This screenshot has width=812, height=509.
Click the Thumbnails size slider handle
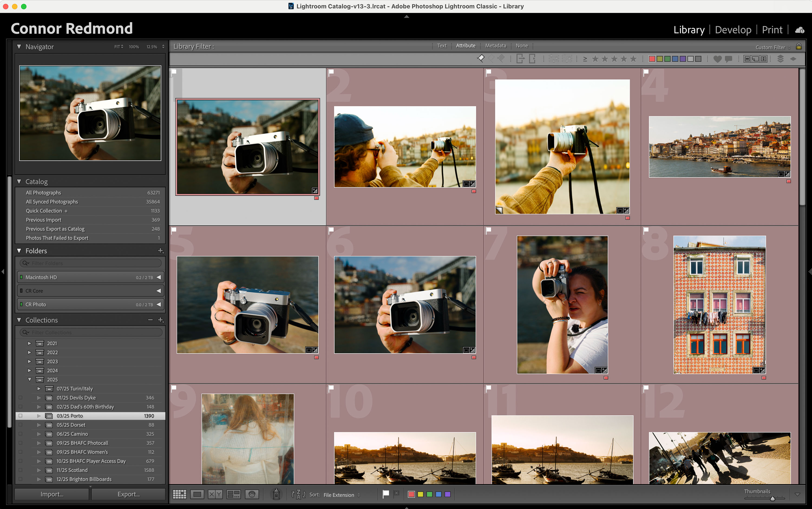click(x=773, y=498)
